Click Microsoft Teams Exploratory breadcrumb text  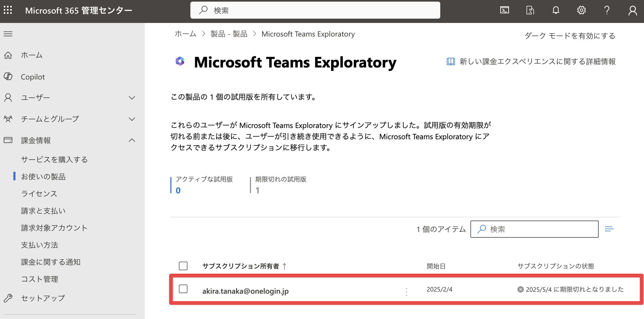[x=308, y=34]
